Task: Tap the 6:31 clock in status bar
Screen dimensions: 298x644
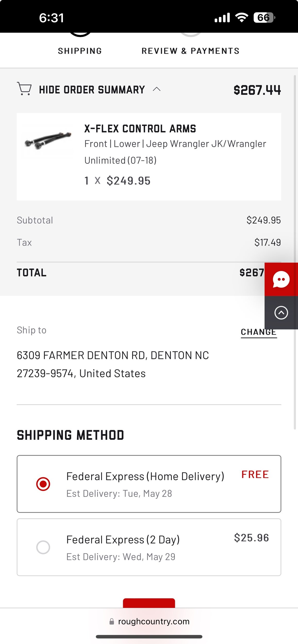Action: (51, 18)
